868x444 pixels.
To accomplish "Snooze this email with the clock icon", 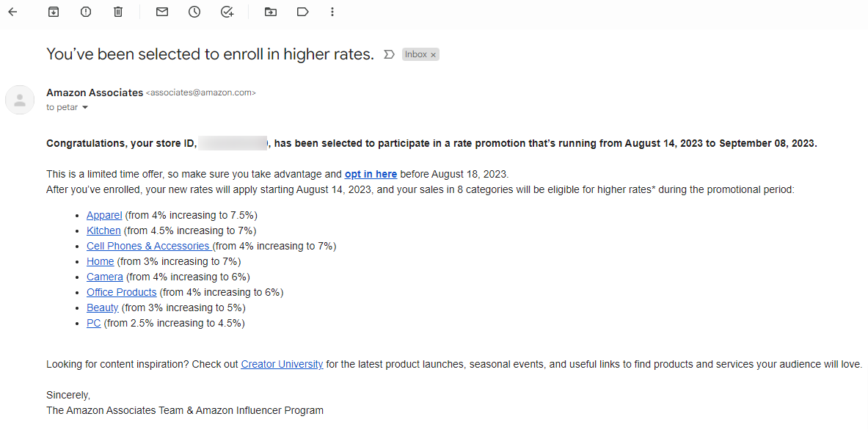I will (x=194, y=12).
